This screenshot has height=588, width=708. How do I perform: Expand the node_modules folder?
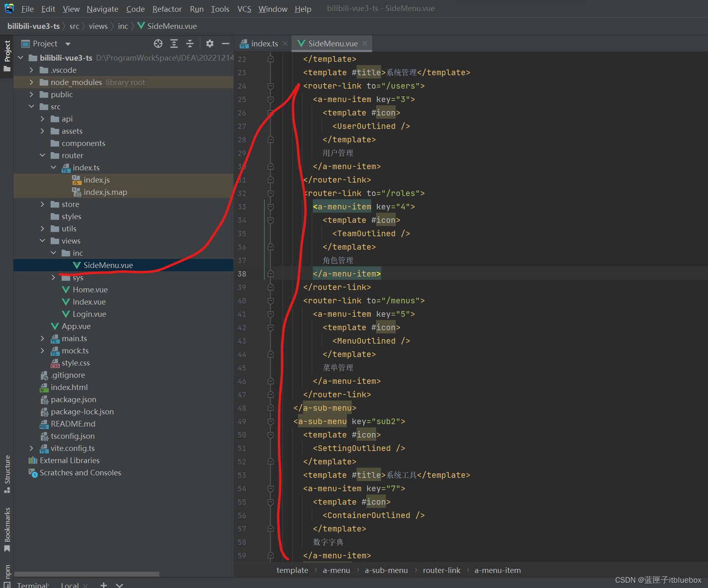click(31, 82)
